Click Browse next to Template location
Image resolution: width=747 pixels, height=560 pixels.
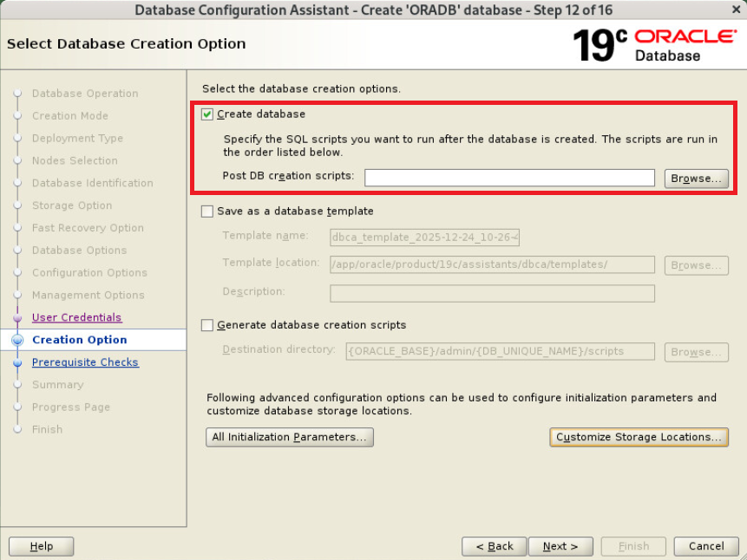696,265
